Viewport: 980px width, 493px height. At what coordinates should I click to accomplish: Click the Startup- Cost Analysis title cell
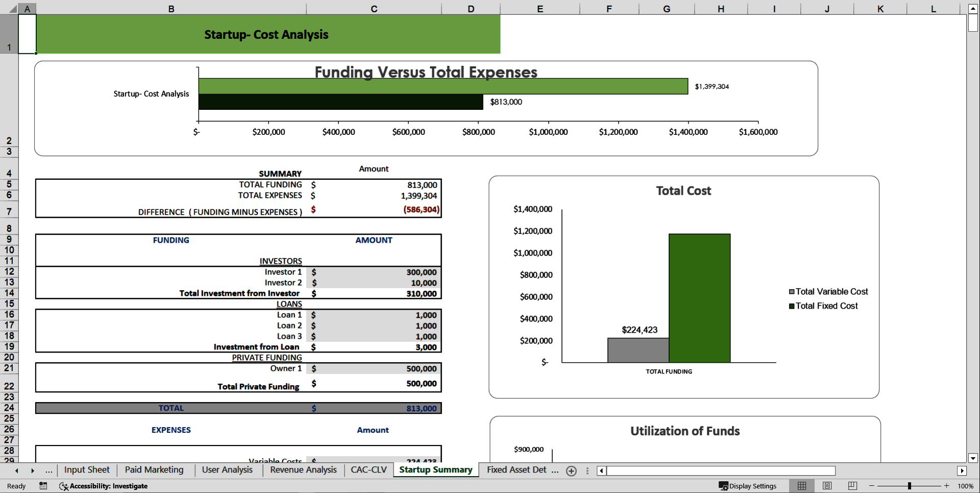(x=268, y=34)
